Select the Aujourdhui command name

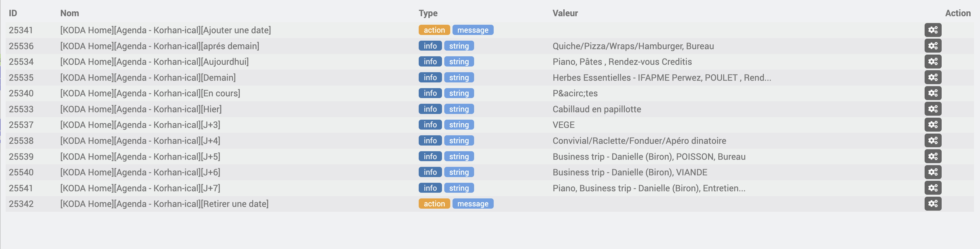click(x=155, y=62)
